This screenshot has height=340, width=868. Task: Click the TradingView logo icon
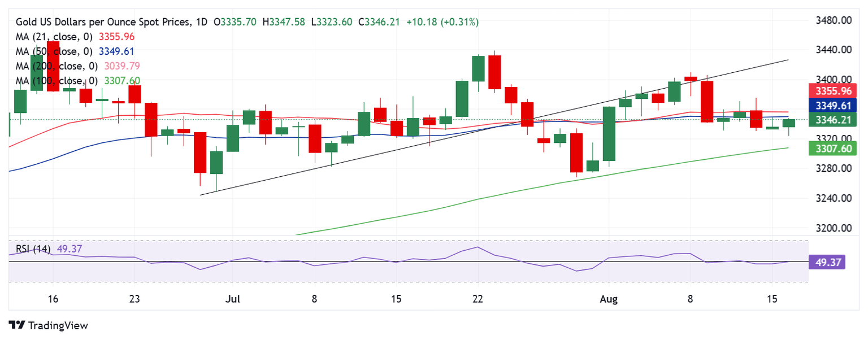[x=18, y=325]
